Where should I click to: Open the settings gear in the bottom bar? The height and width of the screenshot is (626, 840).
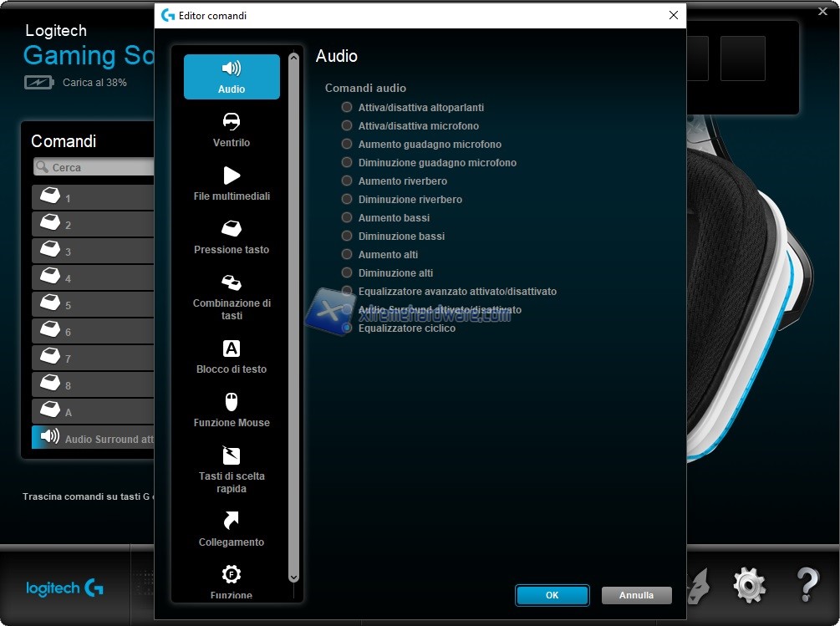click(x=749, y=585)
